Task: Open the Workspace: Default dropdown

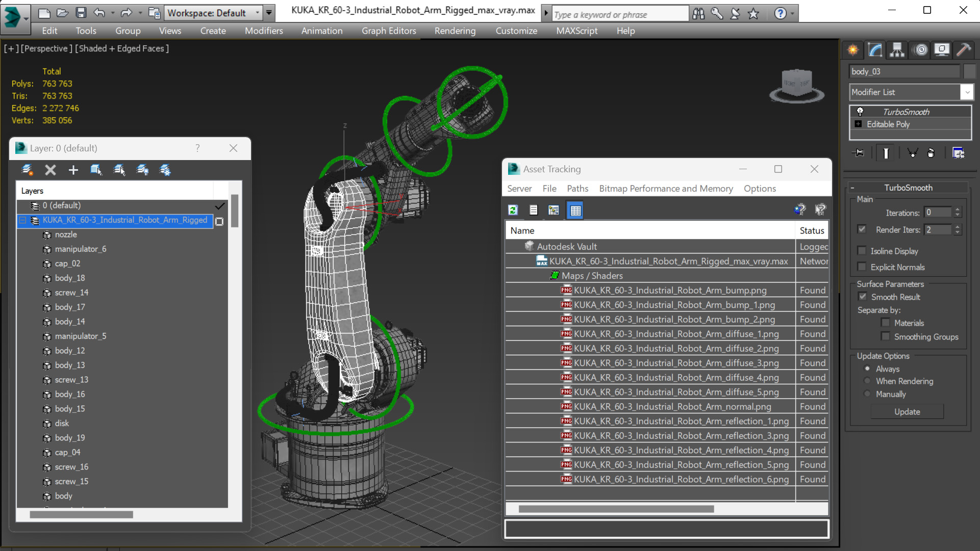Action: (213, 13)
